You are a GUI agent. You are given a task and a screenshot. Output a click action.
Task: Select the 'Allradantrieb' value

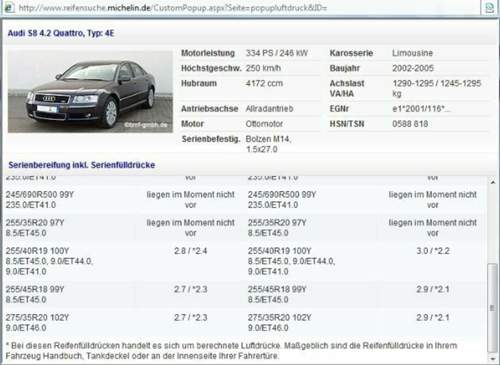pos(269,109)
